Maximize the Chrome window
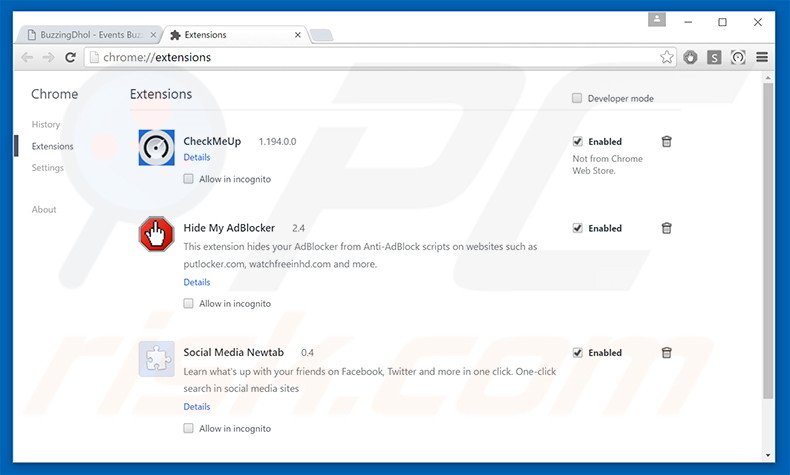This screenshot has width=790, height=475. pyautogui.click(x=722, y=22)
